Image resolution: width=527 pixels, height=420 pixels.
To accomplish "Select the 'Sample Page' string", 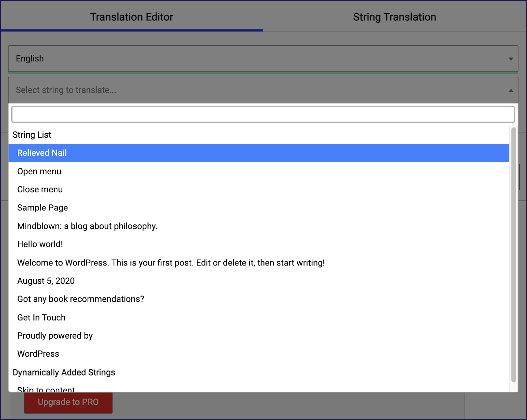I will click(259, 208).
